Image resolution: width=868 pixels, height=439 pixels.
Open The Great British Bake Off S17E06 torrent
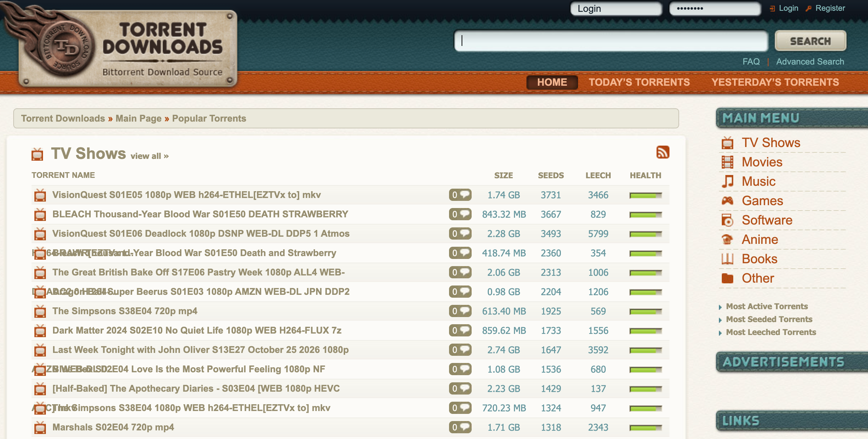tap(199, 273)
